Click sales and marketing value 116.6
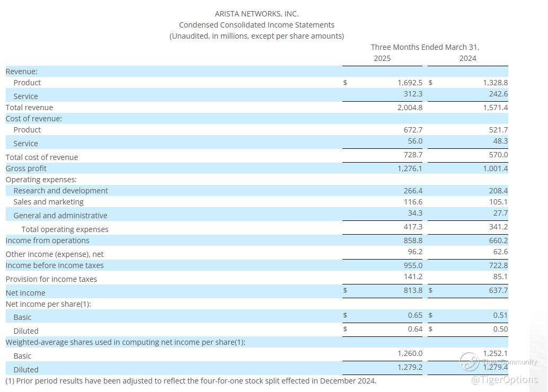The image size is (548, 392). 413,202
